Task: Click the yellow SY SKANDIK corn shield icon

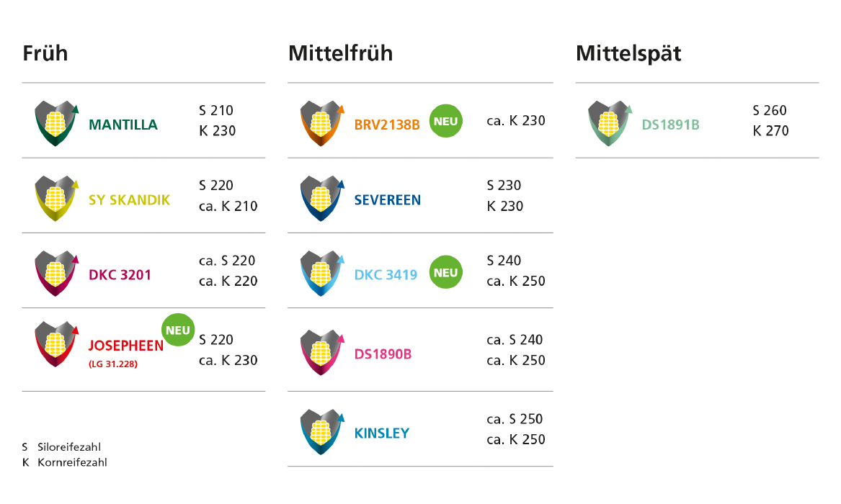Action: (56, 198)
